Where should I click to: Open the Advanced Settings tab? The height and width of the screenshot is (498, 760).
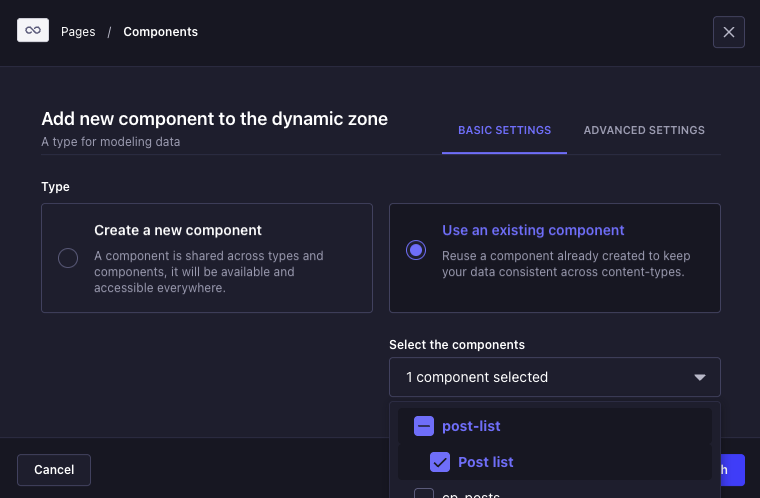pyautogui.click(x=644, y=130)
